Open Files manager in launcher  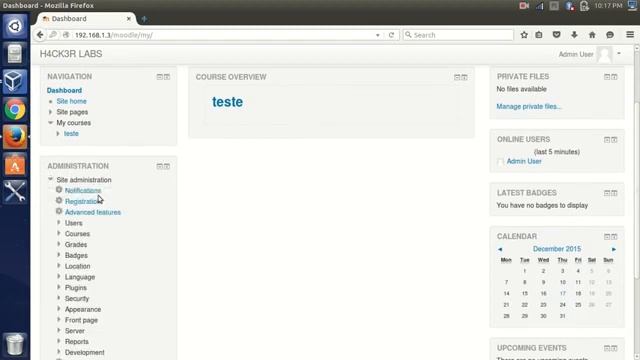(15, 54)
